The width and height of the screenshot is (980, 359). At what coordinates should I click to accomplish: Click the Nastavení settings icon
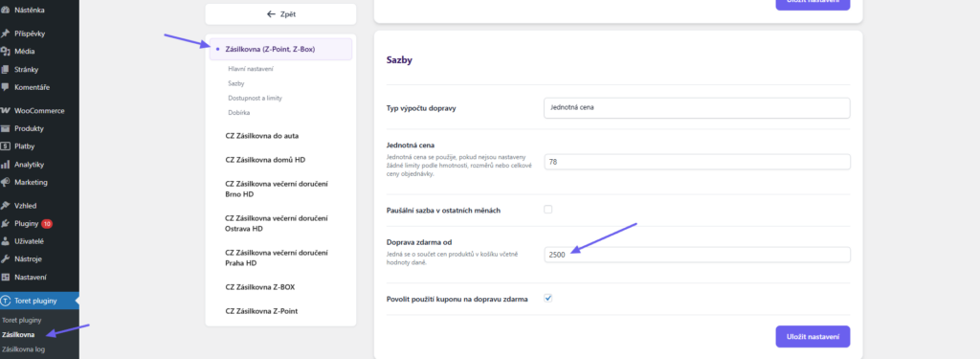(6, 277)
